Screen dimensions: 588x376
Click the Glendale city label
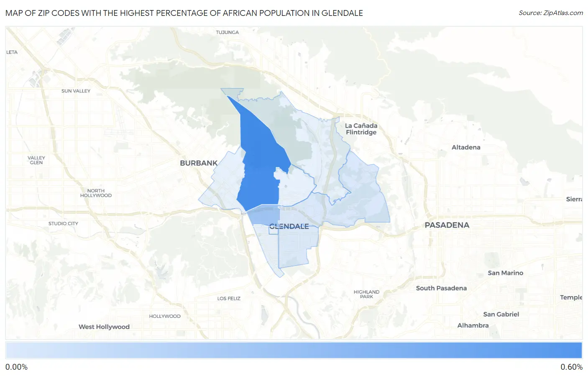(289, 226)
